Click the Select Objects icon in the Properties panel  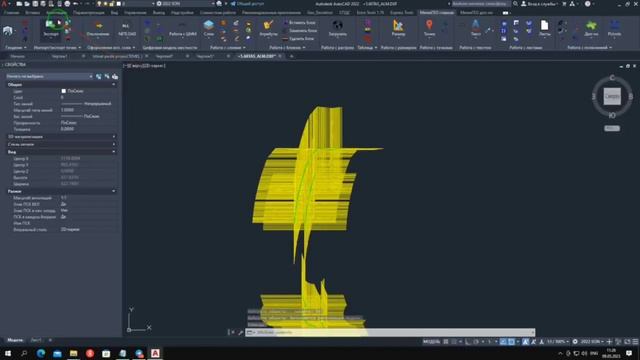coord(107,76)
